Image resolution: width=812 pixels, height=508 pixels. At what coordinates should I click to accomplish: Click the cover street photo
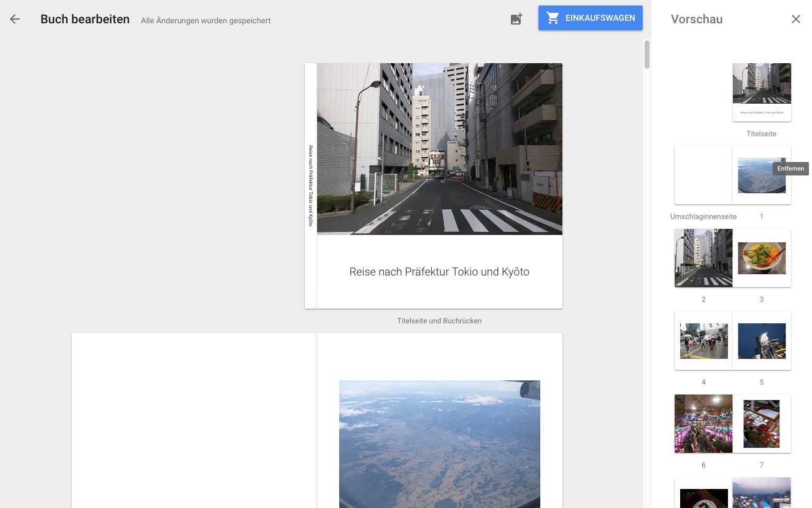coord(440,148)
